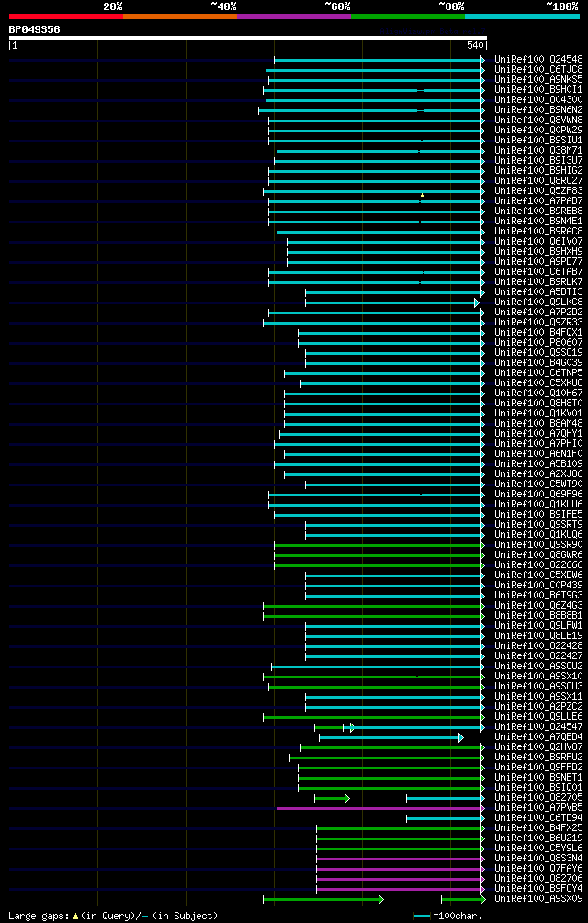Select the UniRef100_C5WT90 label
The image size is (588, 923).
pyautogui.click(x=538, y=484)
